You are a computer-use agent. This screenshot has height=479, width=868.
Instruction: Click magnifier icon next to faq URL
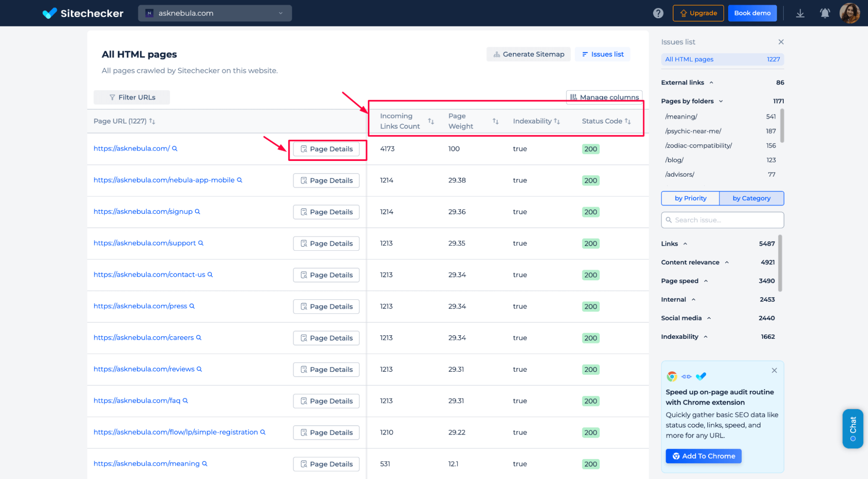coord(185,400)
